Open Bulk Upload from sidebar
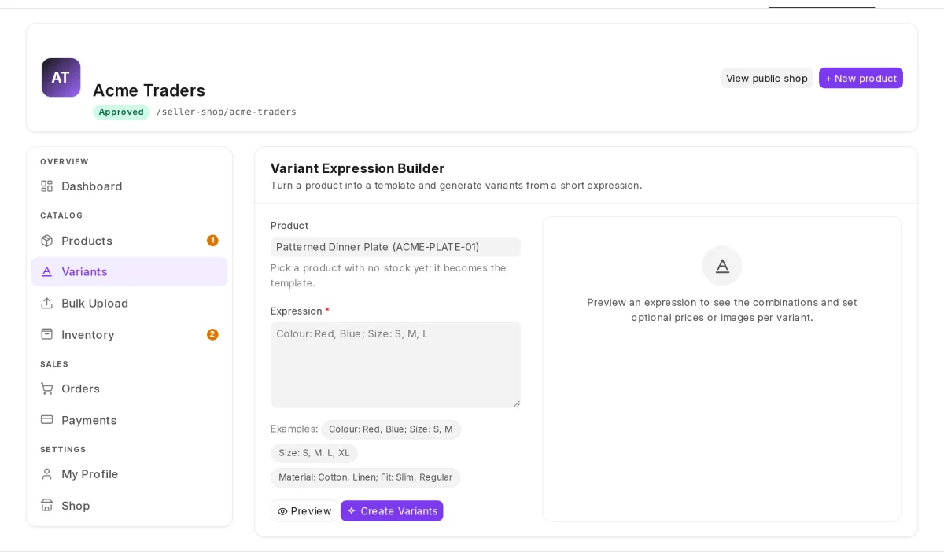944x560 pixels. point(130,303)
